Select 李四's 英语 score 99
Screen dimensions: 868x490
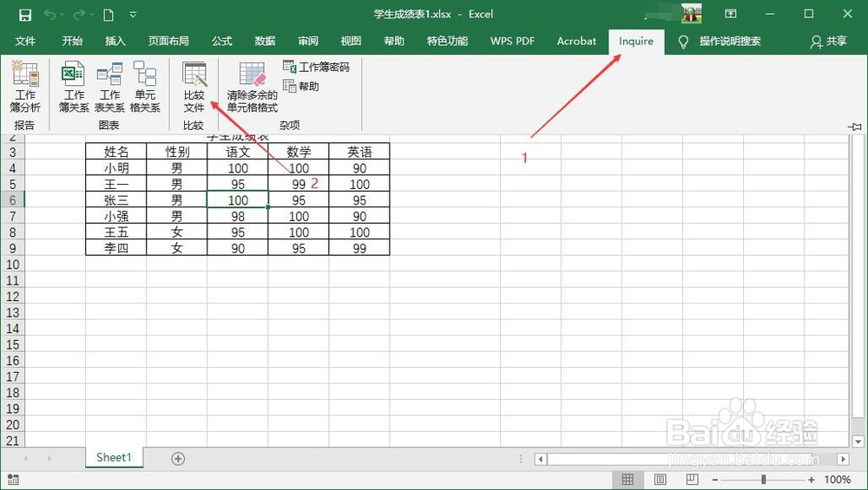pyautogui.click(x=359, y=248)
